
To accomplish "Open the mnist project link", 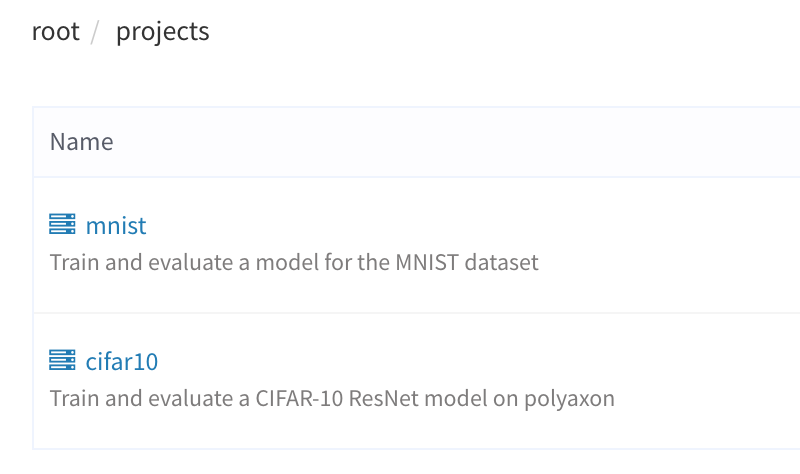I will (116, 226).
